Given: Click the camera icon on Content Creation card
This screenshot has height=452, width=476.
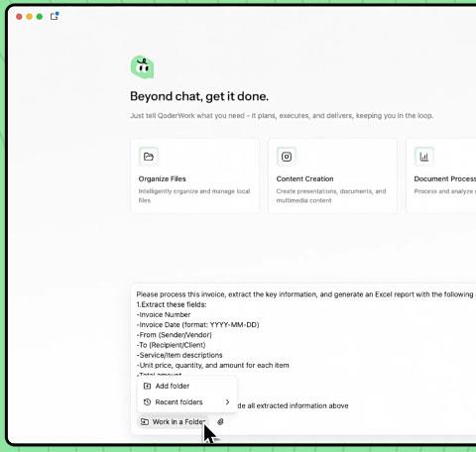Looking at the screenshot, I should [x=287, y=157].
